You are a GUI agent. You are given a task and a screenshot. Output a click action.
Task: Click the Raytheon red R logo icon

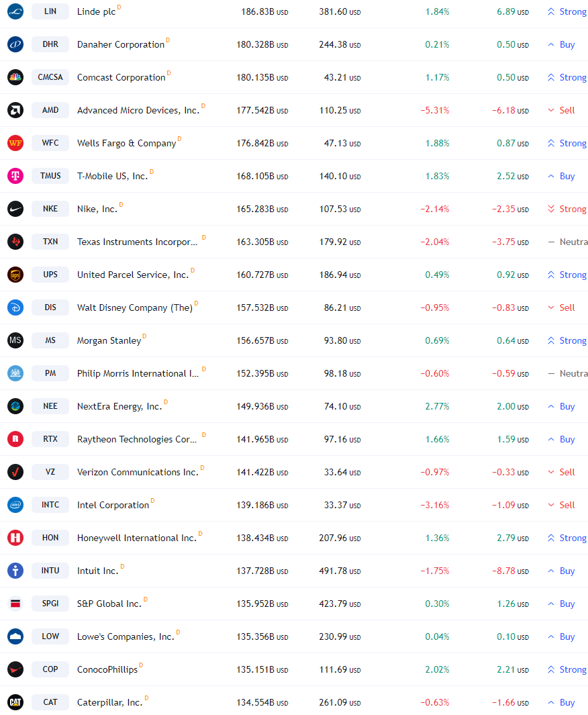coord(15,438)
